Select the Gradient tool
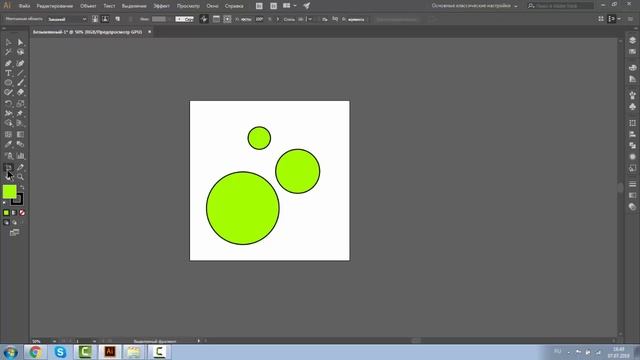 pos(20,134)
